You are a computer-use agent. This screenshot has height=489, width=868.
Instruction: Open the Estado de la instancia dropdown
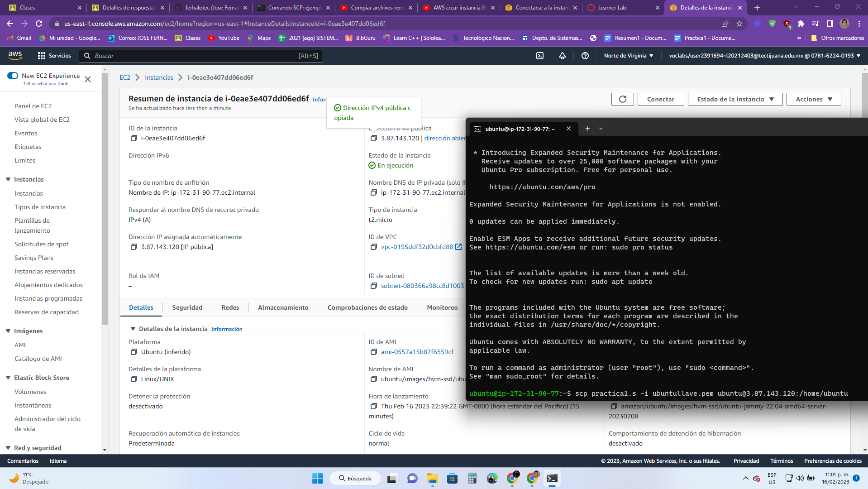point(734,99)
